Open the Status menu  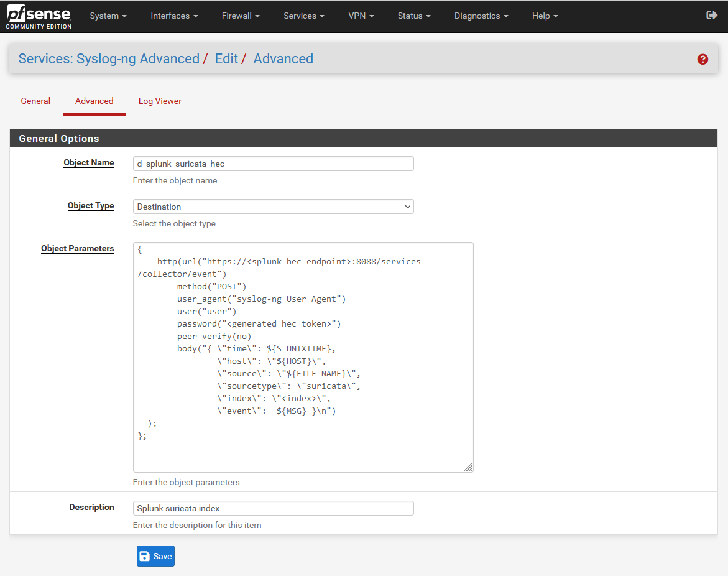tap(413, 16)
